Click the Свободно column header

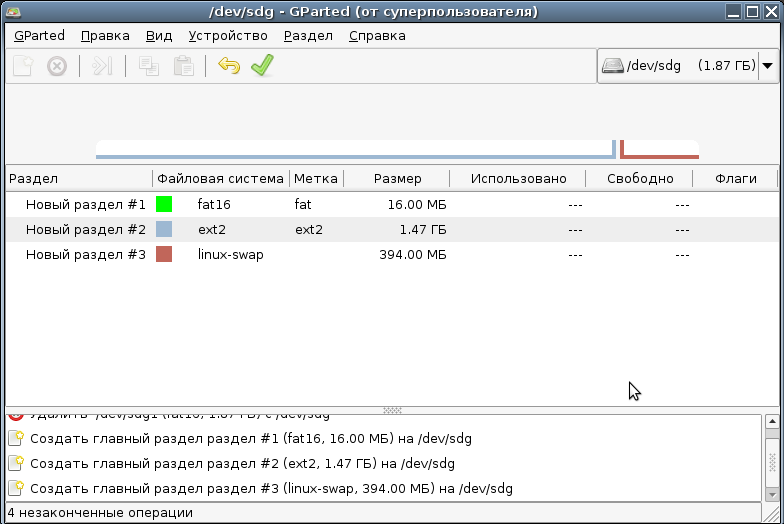click(x=640, y=178)
